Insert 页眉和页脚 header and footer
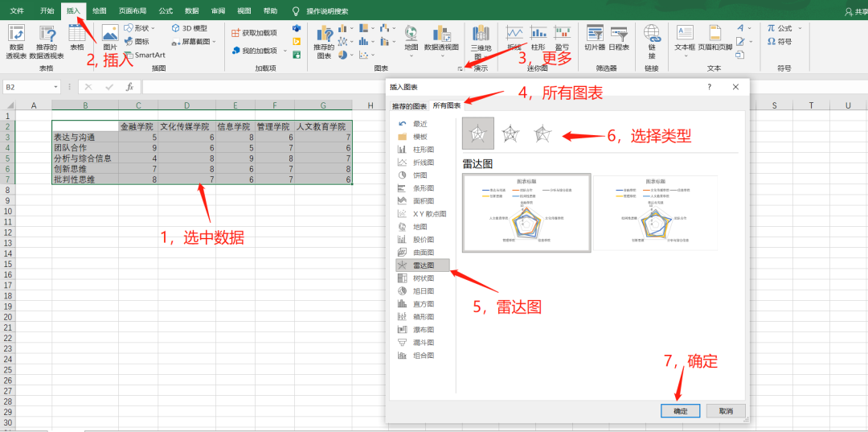This screenshot has width=868, height=432. pos(714,38)
